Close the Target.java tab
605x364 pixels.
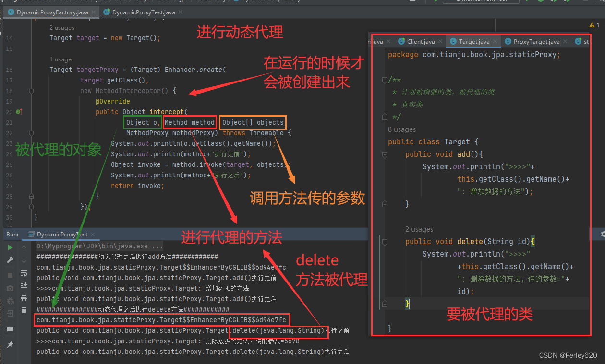click(496, 42)
